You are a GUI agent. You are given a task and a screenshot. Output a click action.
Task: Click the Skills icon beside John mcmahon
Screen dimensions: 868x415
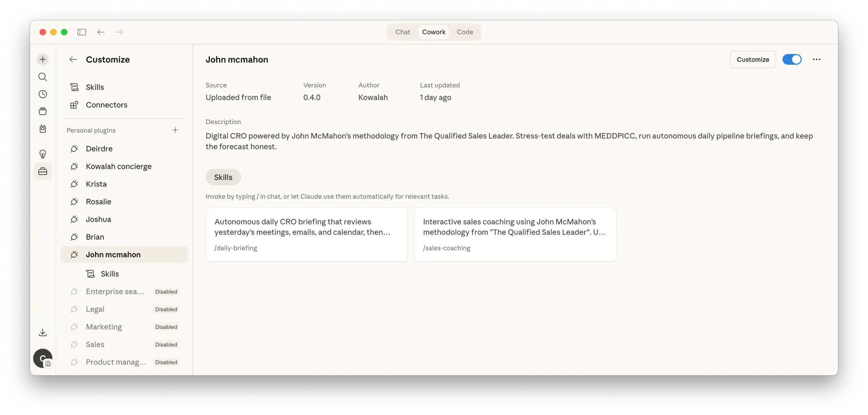click(x=90, y=274)
